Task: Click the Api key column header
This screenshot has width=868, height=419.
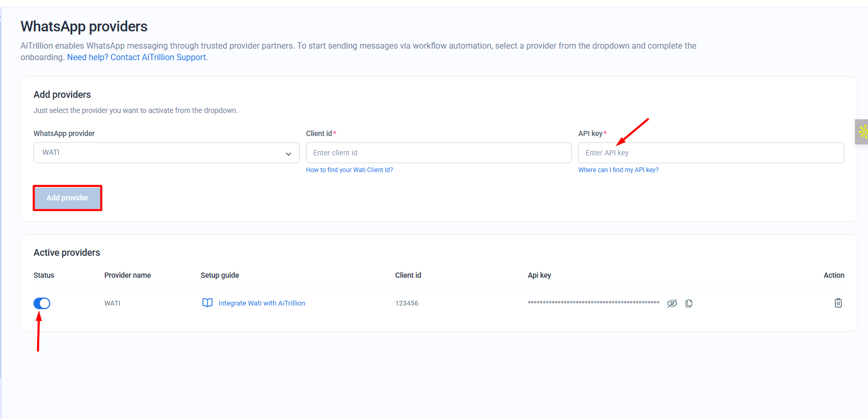Action: (539, 275)
